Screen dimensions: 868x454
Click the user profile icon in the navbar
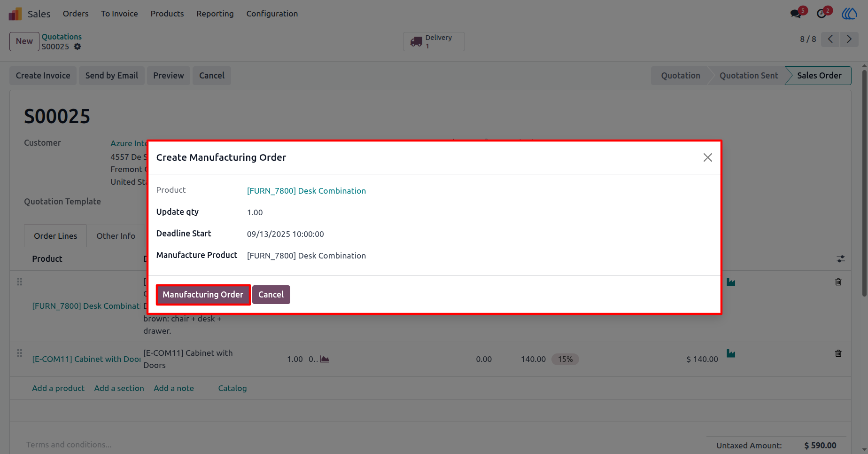pyautogui.click(x=849, y=14)
